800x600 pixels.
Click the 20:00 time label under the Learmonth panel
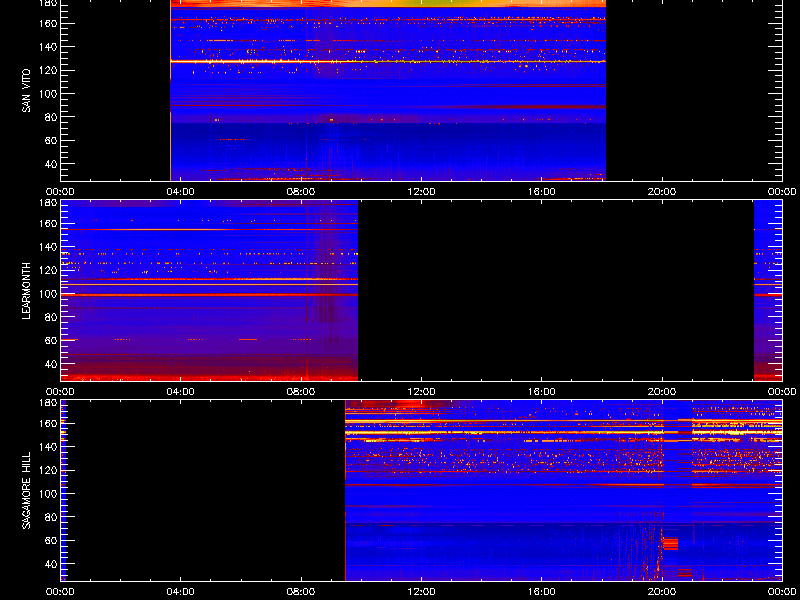(662, 392)
